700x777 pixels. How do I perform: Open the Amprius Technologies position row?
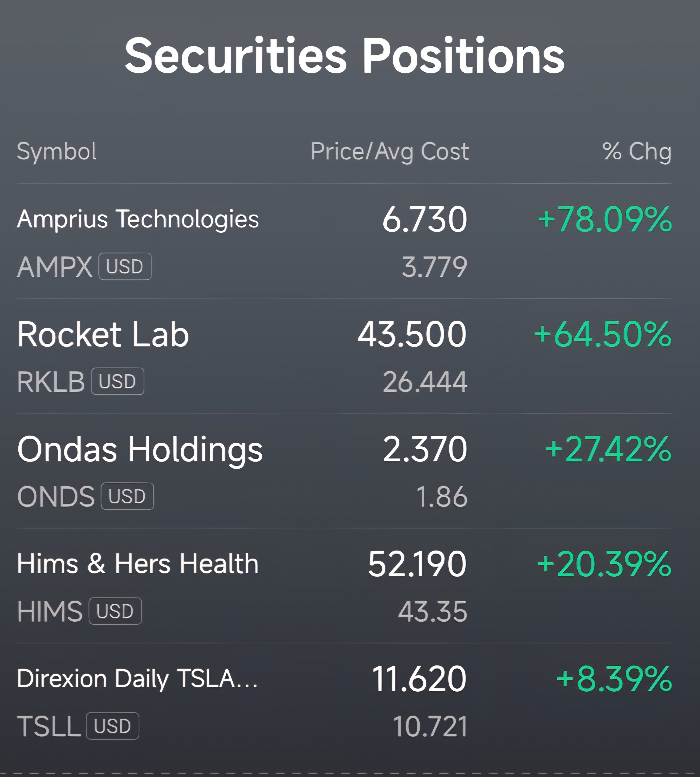click(x=344, y=241)
